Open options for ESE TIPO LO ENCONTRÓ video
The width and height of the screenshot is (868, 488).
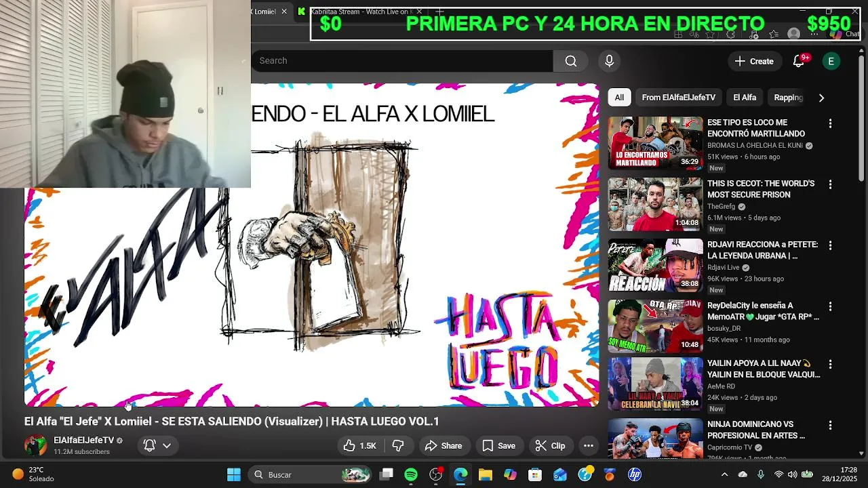(830, 123)
